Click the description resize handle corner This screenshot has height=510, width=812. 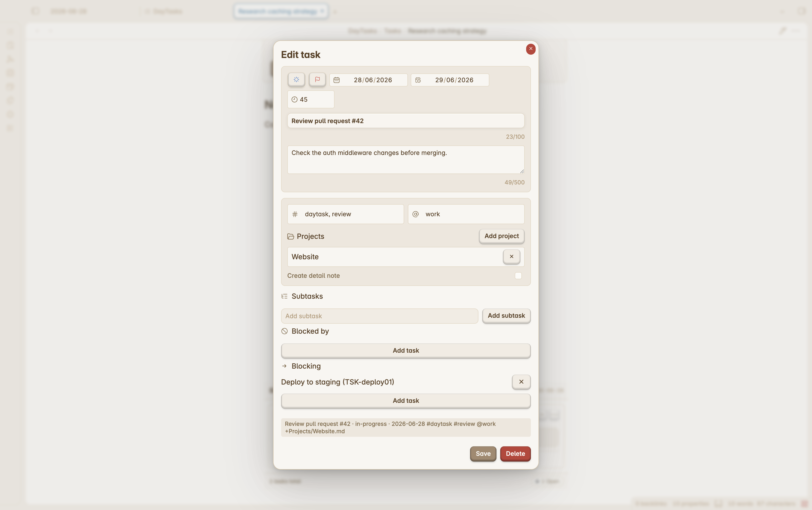(522, 171)
